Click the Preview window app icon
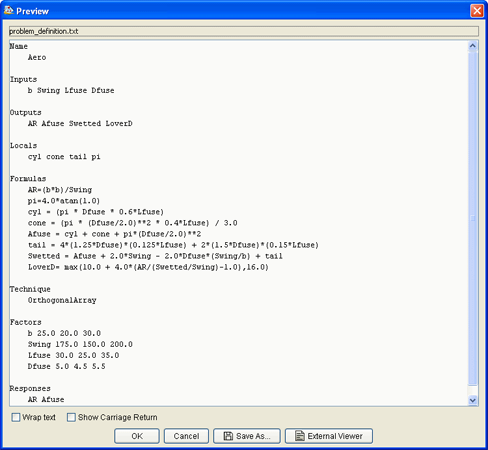 [9, 10]
